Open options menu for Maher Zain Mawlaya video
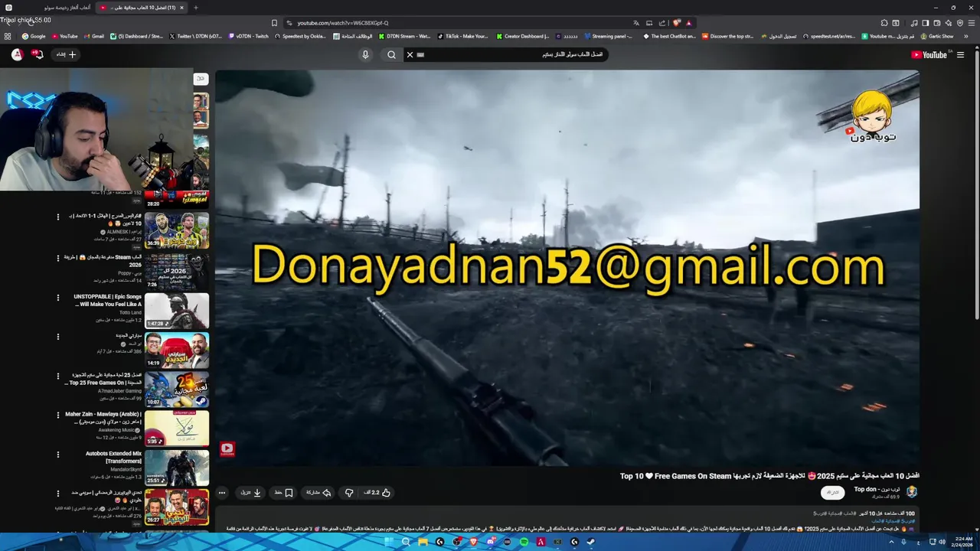The image size is (980, 551). tap(58, 416)
